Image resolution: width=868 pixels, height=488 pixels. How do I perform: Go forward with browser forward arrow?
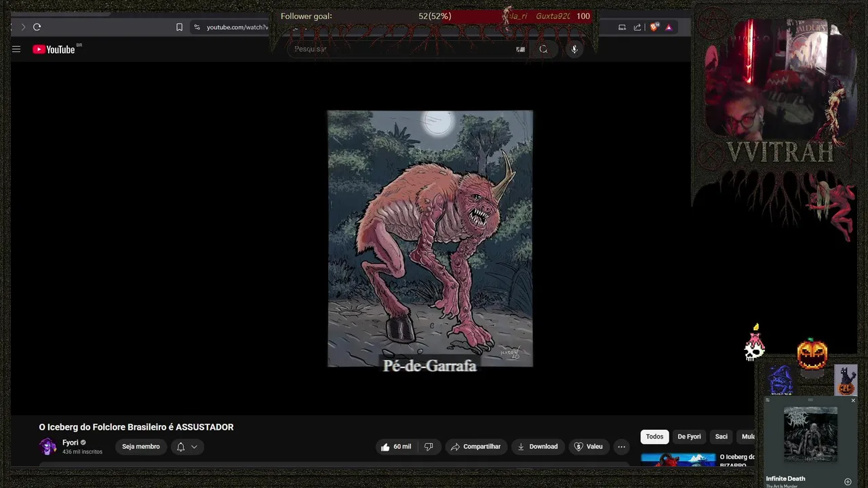point(23,27)
